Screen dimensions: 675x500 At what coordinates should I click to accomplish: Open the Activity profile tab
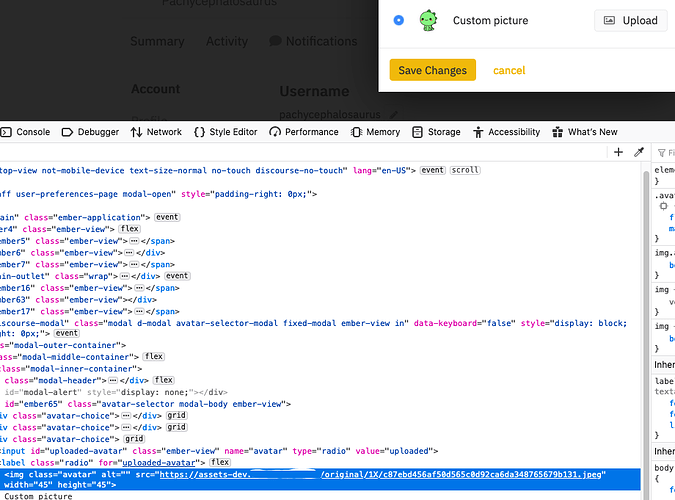coord(227,41)
